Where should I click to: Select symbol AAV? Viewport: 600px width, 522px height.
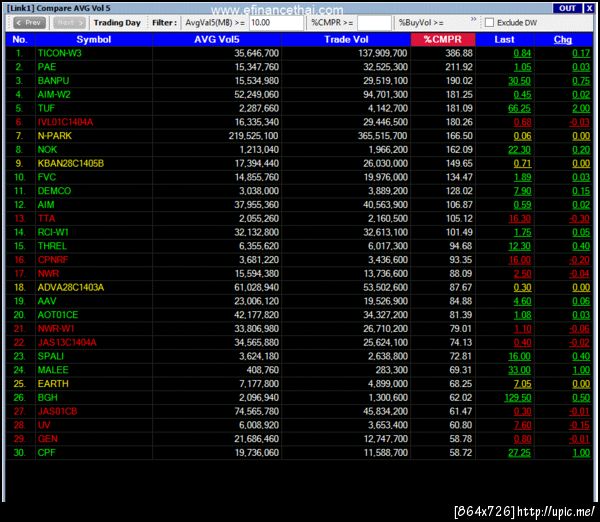tap(47, 301)
